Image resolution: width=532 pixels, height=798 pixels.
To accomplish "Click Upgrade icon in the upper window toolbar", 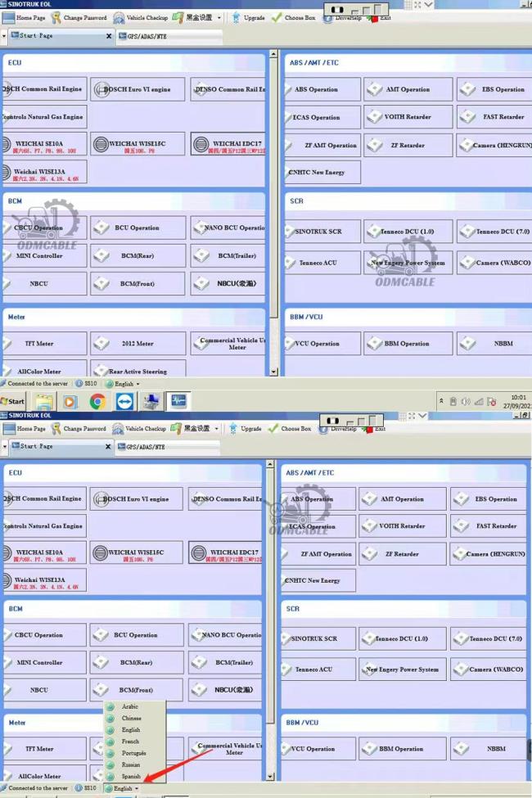I will [236, 17].
